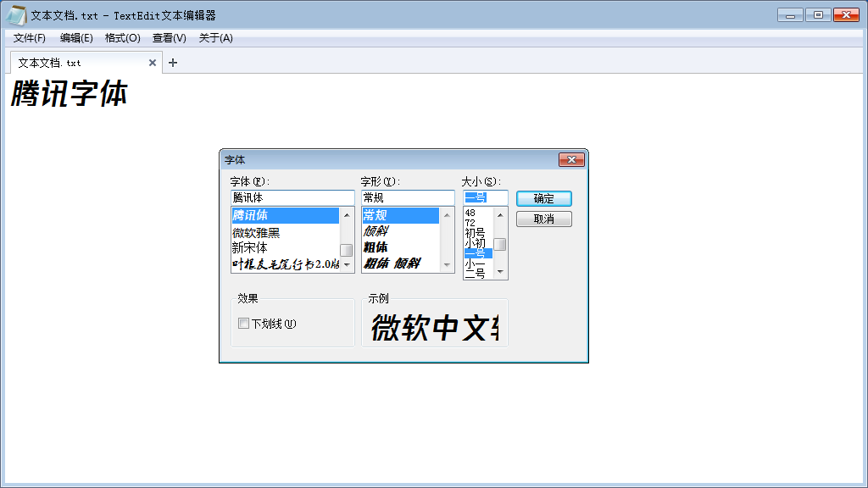This screenshot has width=868, height=488.
Task: Cancel the font dialog with 取消
Action: click(544, 219)
